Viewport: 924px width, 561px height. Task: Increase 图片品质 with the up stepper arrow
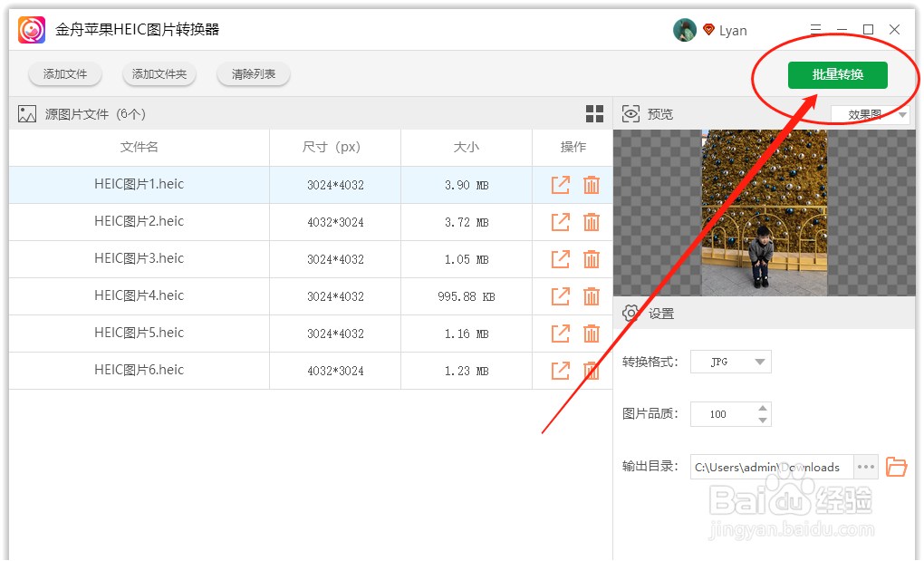(762, 409)
